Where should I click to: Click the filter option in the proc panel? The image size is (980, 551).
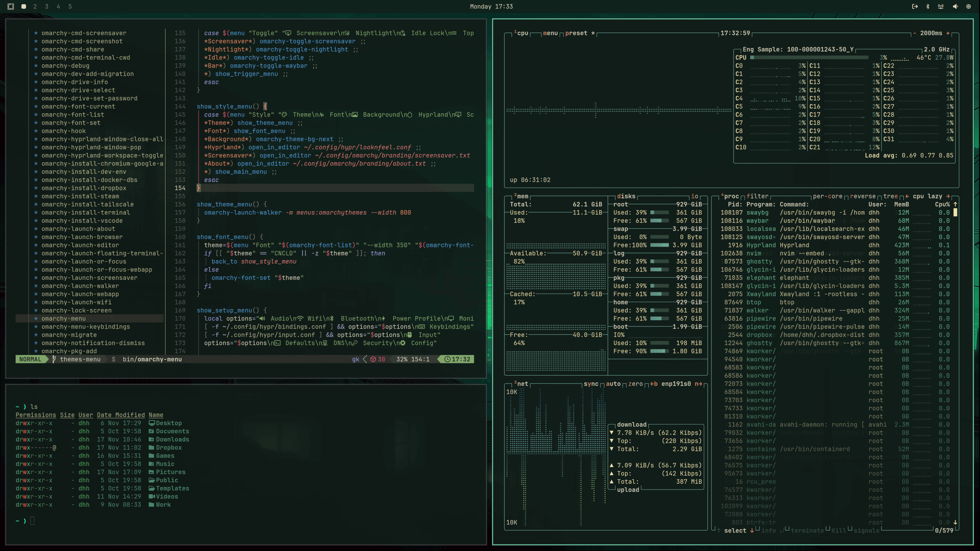coord(757,196)
